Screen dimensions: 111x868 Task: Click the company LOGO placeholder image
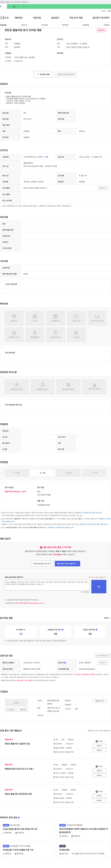[x=16, y=703]
